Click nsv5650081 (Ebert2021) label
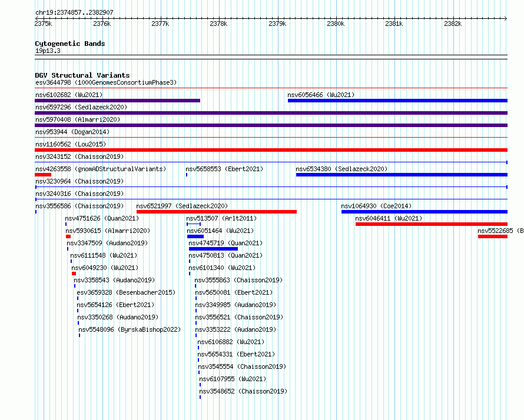The height and width of the screenshot is (420, 524). point(234,292)
